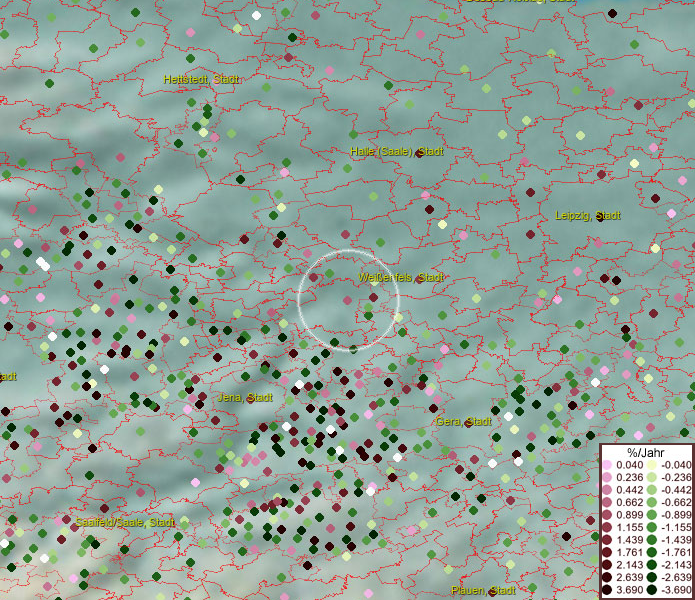Click the center of the white circle marker

tap(349, 299)
